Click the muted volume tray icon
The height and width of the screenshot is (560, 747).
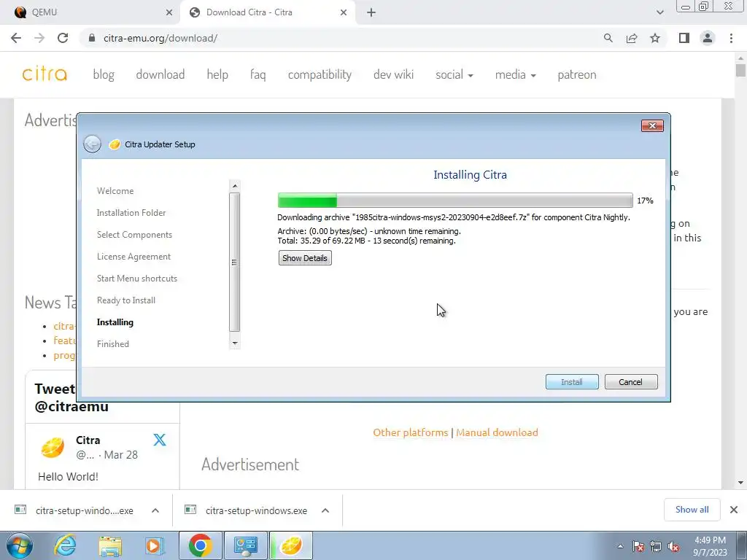673,547
